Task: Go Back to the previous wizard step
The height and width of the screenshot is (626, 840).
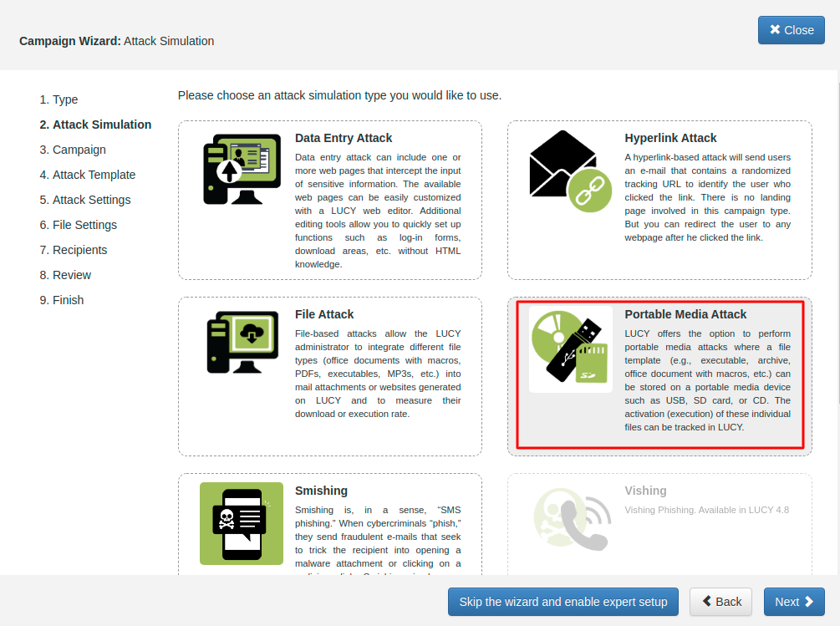Action: coord(720,602)
